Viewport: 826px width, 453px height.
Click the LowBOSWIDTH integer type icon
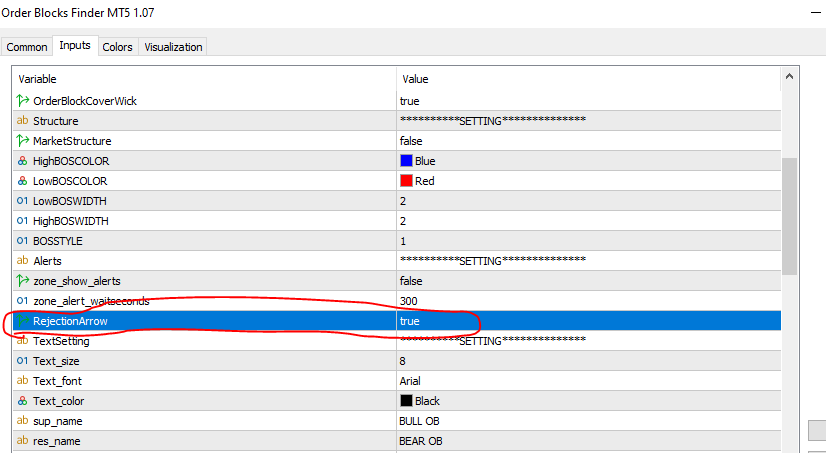click(23, 201)
